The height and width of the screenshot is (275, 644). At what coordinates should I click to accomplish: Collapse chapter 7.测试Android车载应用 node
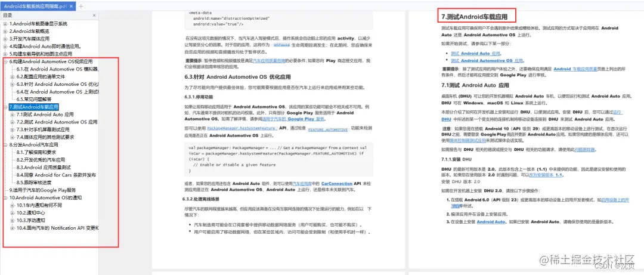pos(5,107)
